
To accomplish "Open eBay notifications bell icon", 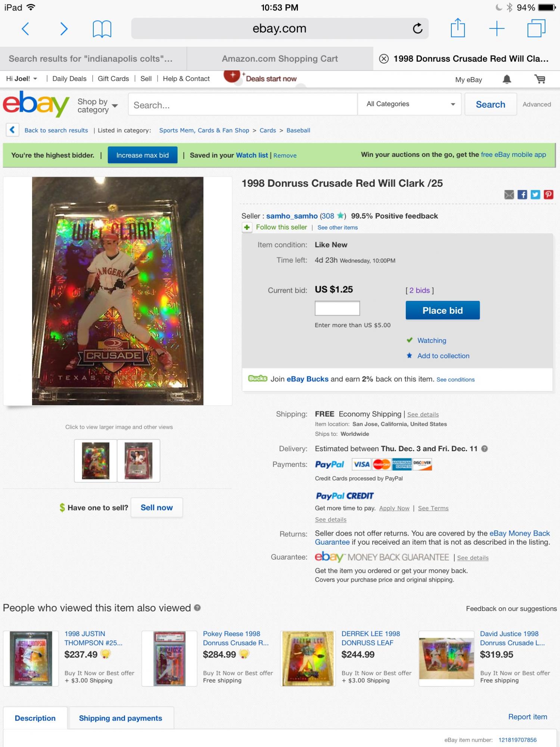I will [x=507, y=79].
